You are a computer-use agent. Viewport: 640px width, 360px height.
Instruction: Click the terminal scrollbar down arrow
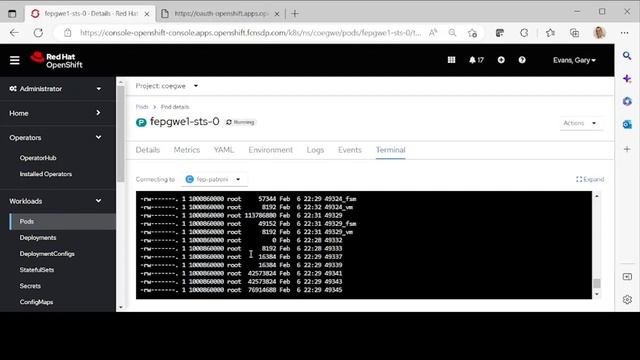click(x=597, y=294)
